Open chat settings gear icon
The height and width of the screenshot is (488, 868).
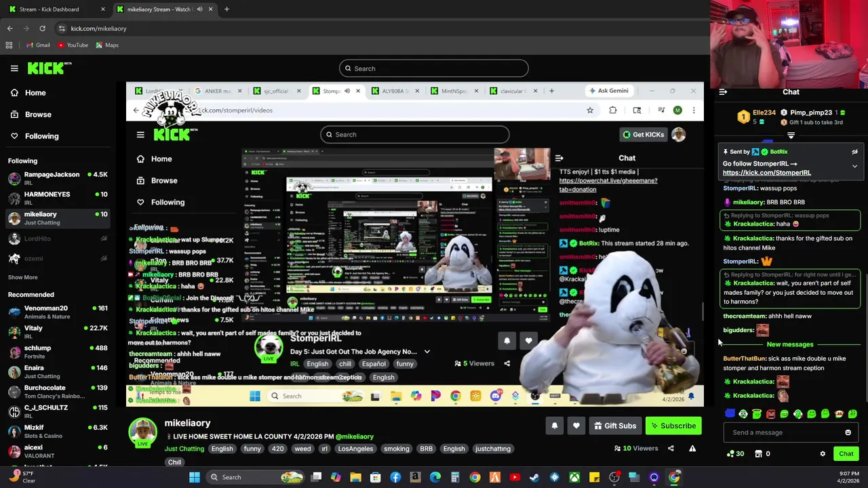(823, 454)
